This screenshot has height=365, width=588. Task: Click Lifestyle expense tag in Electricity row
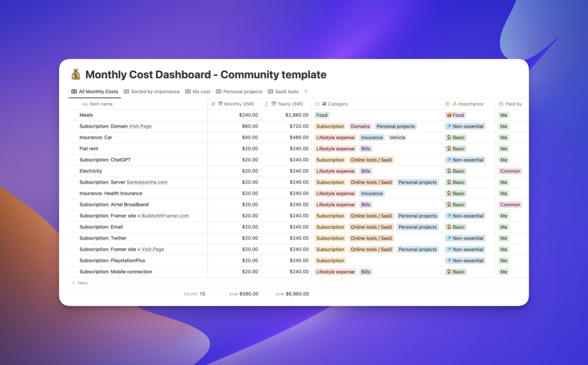click(335, 171)
